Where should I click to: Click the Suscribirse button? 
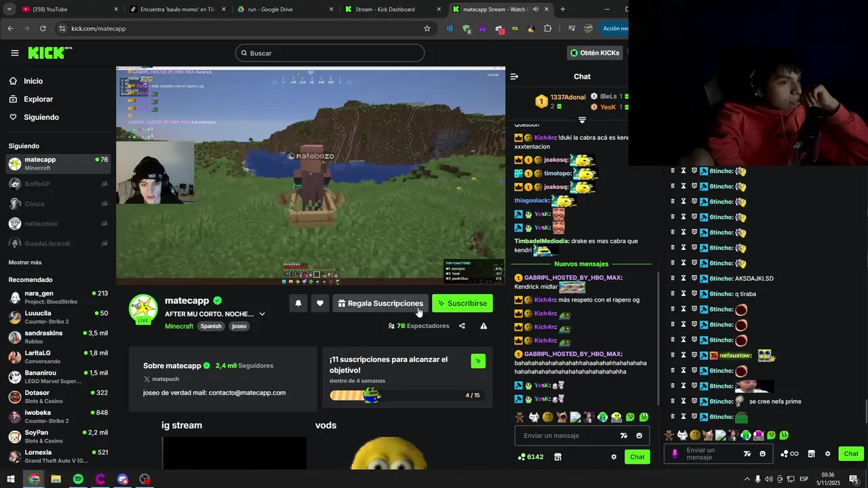(x=462, y=304)
